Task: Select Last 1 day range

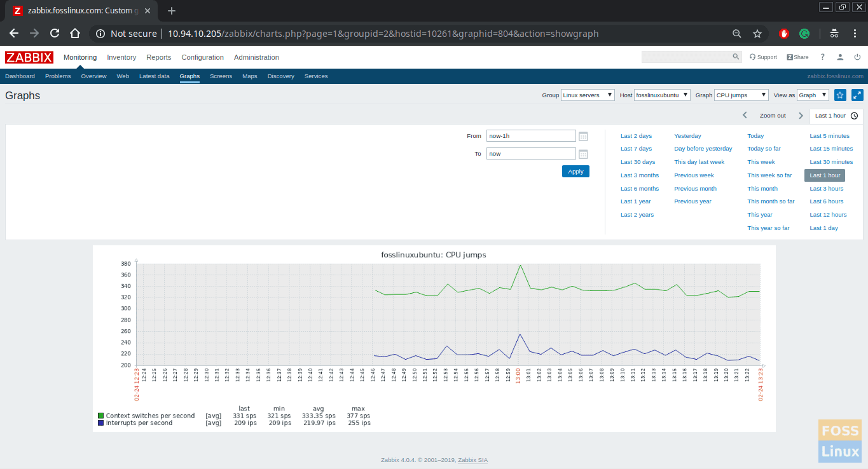Action: 824,228
